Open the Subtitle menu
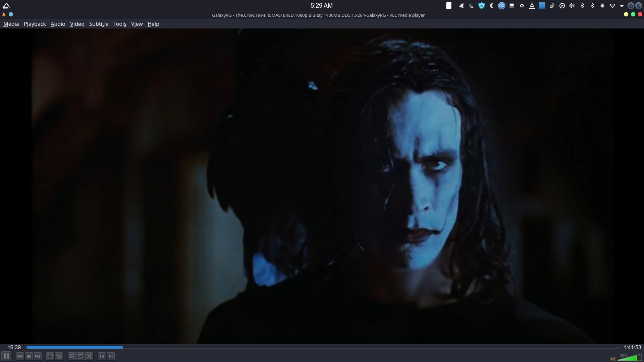 (x=99, y=24)
